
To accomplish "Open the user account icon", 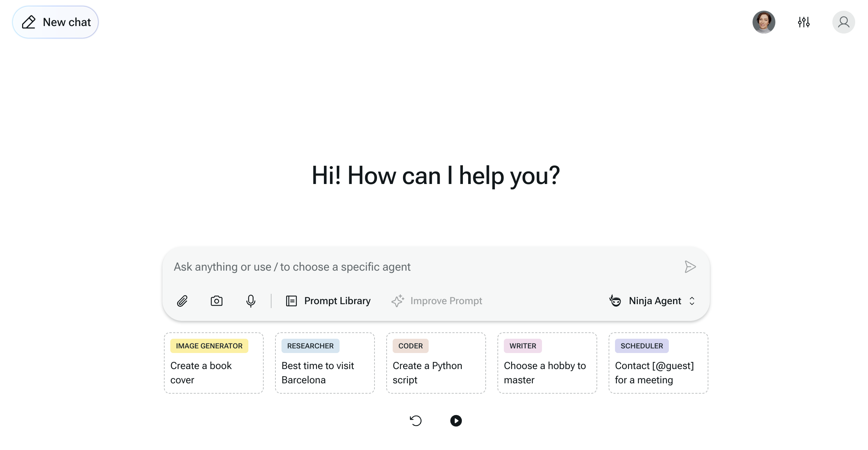I will click(x=843, y=22).
